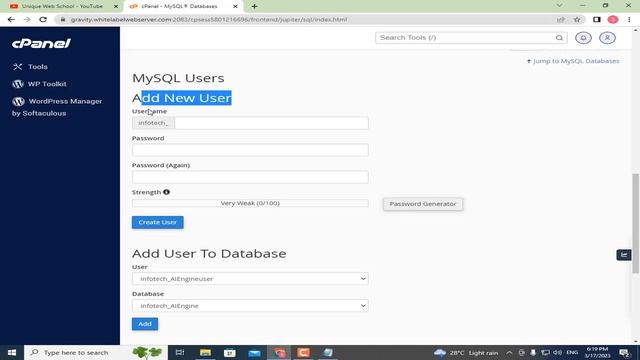Image resolution: width=640 pixels, height=360 pixels.
Task: Click the MySQL Users heading
Action: [x=178, y=78]
